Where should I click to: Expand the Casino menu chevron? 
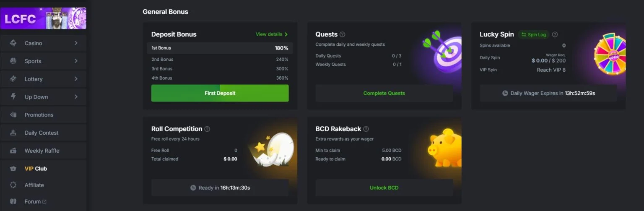(x=76, y=43)
